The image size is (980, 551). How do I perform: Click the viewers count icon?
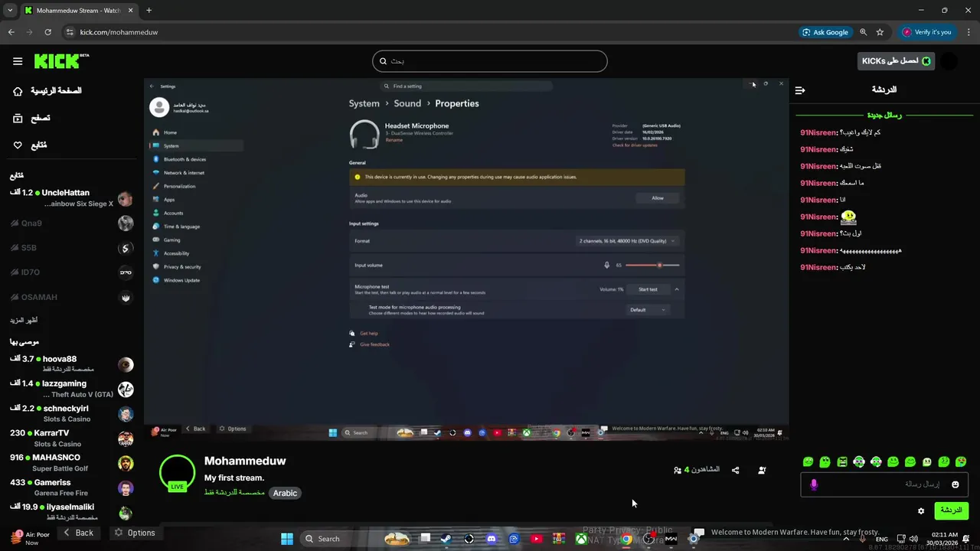678,470
